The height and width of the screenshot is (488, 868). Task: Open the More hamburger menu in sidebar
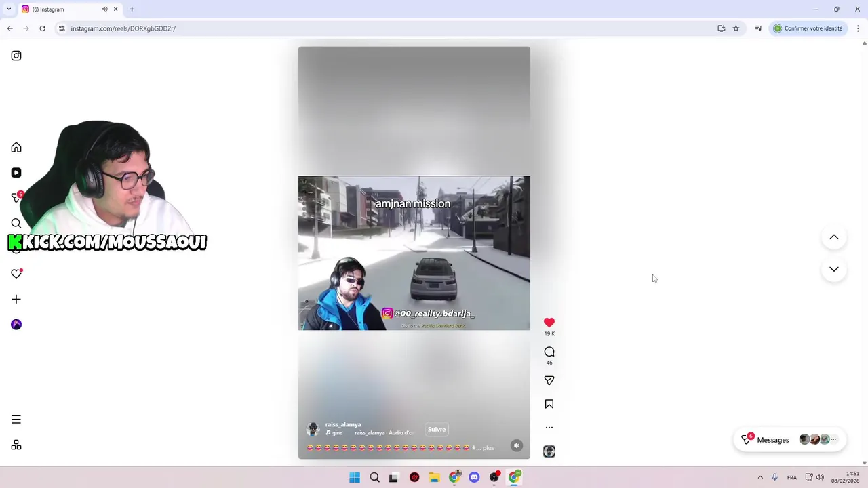(x=16, y=420)
